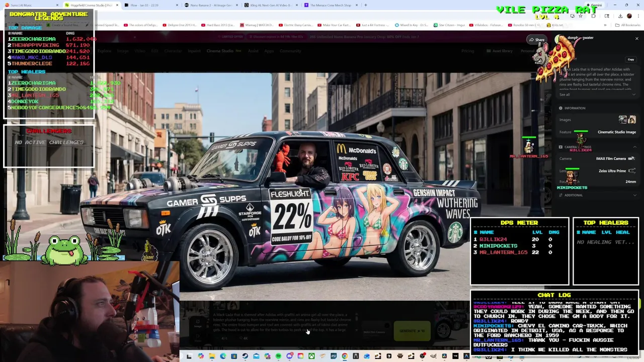Open a new browser tab

tap(366, 5)
